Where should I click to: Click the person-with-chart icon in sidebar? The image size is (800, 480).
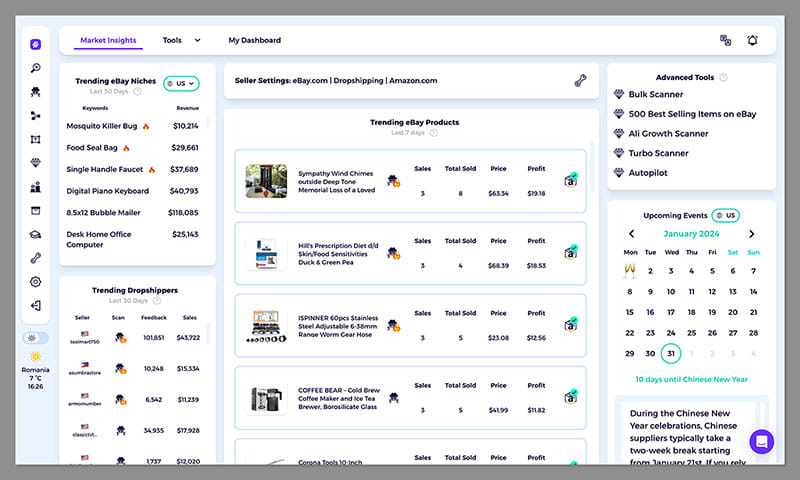coord(35,187)
